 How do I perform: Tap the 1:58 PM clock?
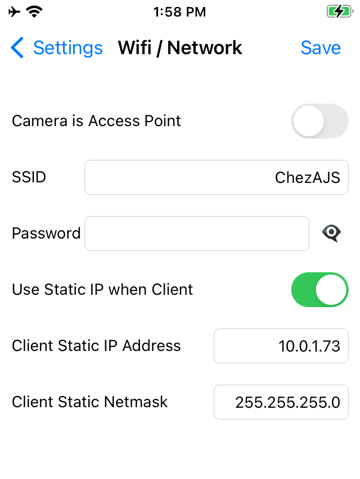pyautogui.click(x=179, y=12)
